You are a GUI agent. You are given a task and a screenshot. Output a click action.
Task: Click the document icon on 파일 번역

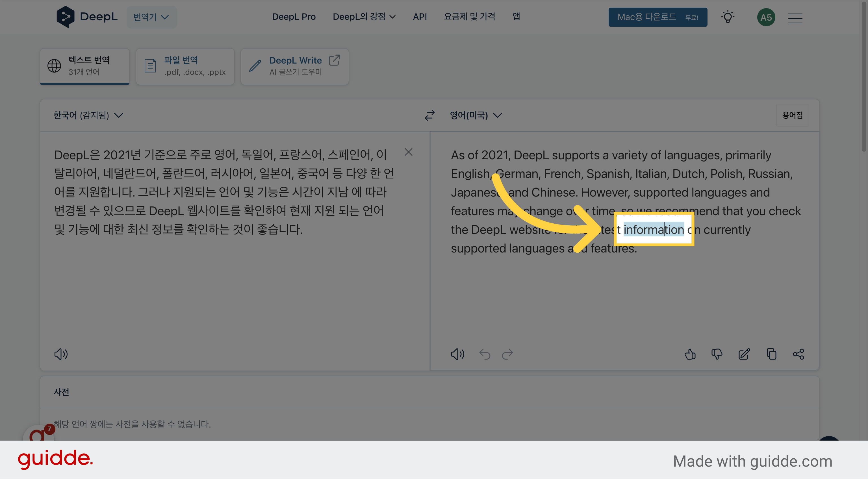click(x=150, y=66)
